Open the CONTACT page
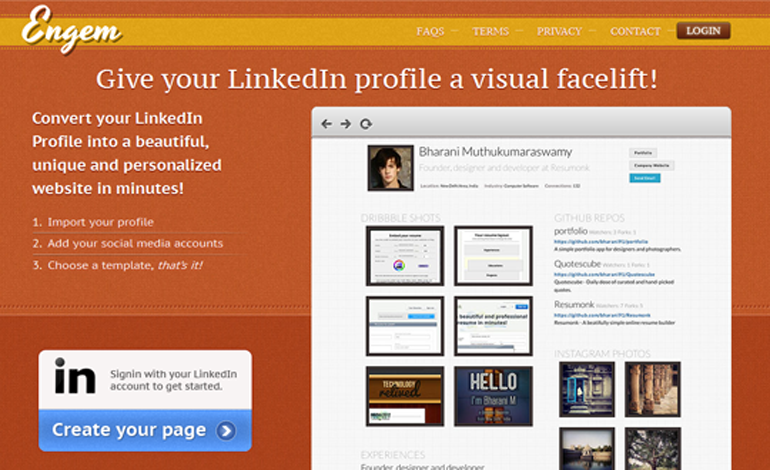This screenshot has height=470, width=770. click(x=635, y=31)
